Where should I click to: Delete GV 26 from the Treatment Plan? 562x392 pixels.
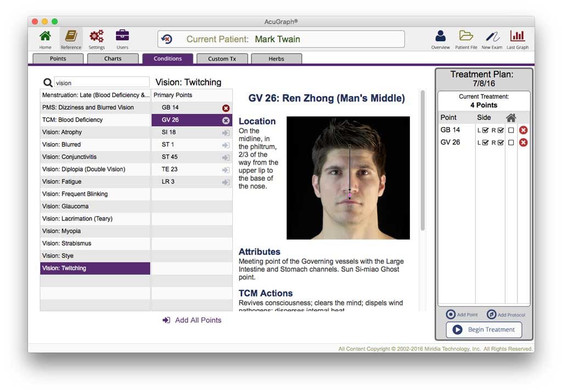coord(523,143)
